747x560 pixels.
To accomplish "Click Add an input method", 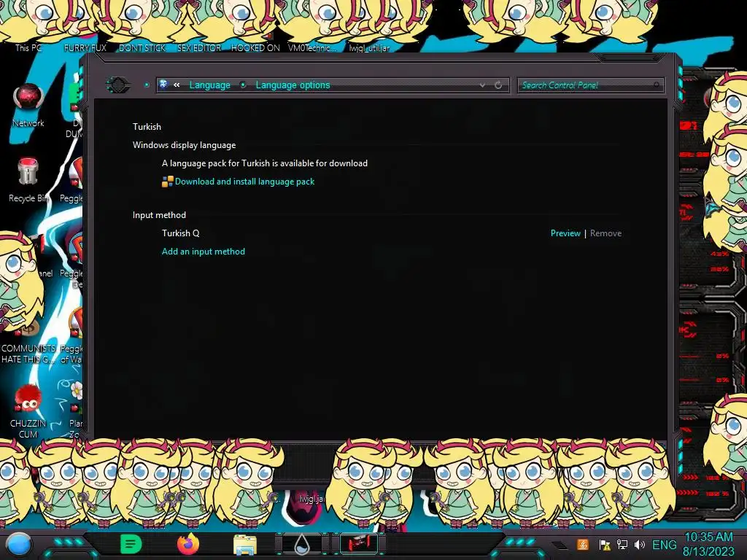I will tap(204, 252).
